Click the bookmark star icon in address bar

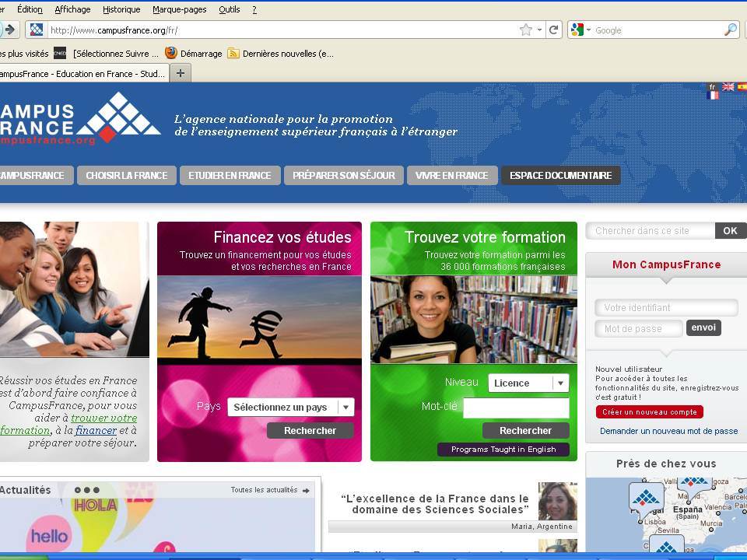526,30
